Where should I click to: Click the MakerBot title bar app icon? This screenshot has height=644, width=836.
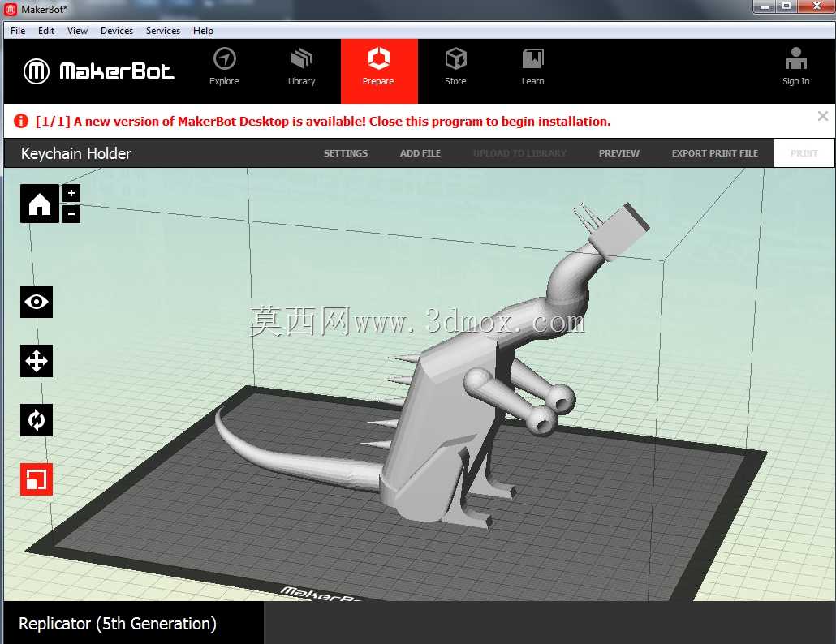pyautogui.click(x=11, y=9)
